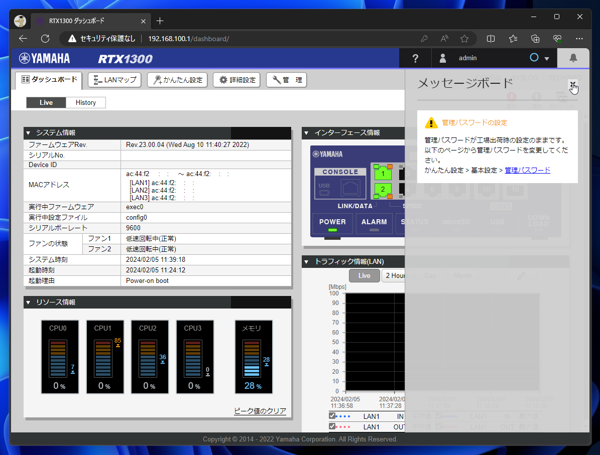The height and width of the screenshot is (455, 600).
Task: Open the notification bell icon
Action: point(573,58)
